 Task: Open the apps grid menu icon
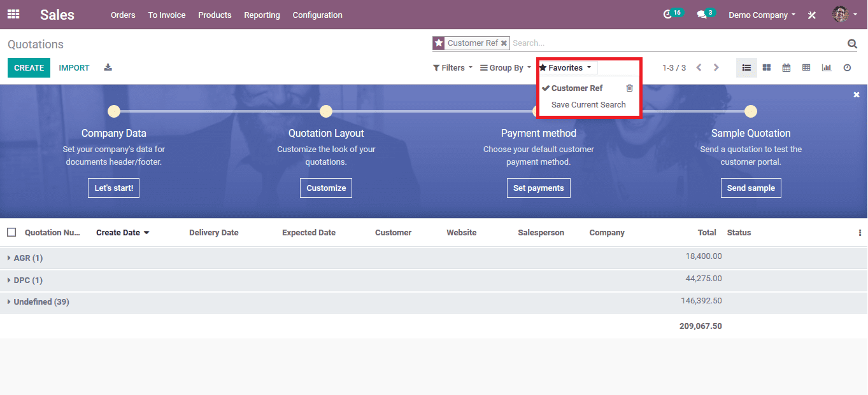point(13,14)
